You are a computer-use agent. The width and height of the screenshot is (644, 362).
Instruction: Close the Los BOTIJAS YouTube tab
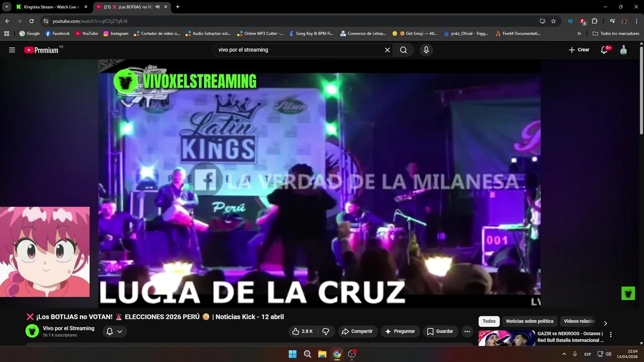coord(166,7)
